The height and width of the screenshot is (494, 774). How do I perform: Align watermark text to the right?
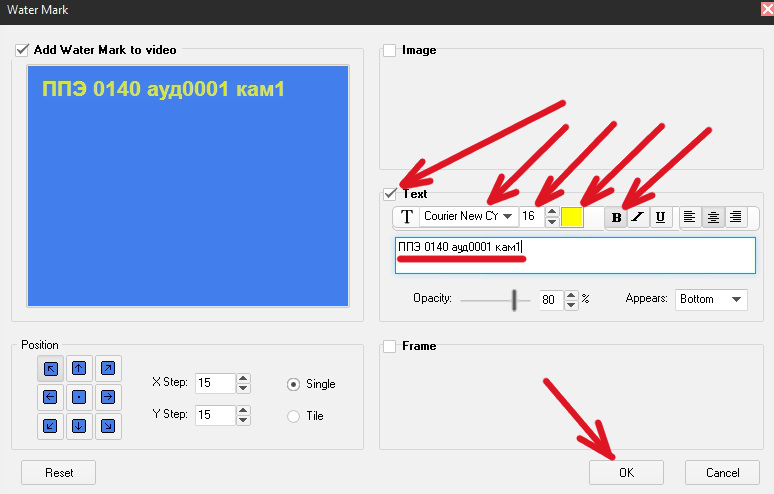735,217
